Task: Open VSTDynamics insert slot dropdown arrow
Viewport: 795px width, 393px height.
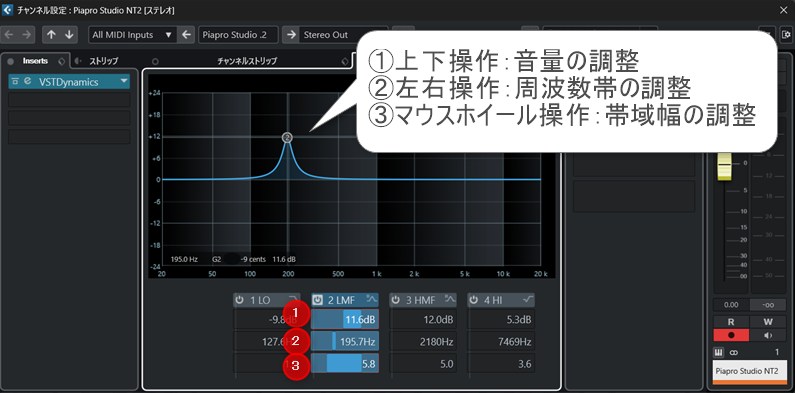Action: click(124, 81)
